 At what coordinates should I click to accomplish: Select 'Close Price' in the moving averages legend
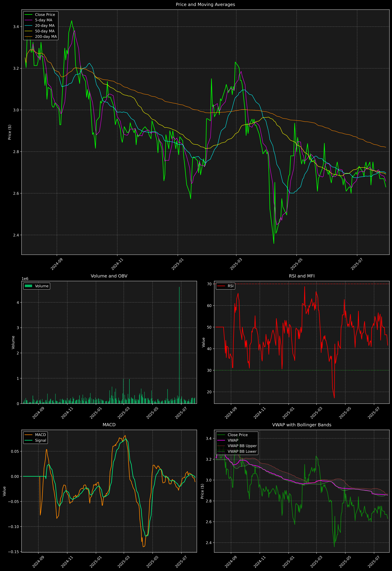[x=45, y=15]
